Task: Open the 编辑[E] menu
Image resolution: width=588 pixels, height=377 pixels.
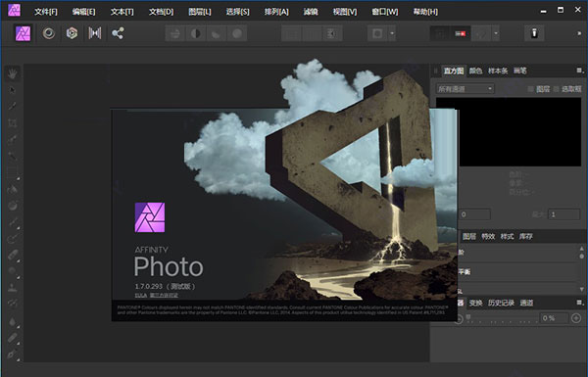Action: point(83,12)
